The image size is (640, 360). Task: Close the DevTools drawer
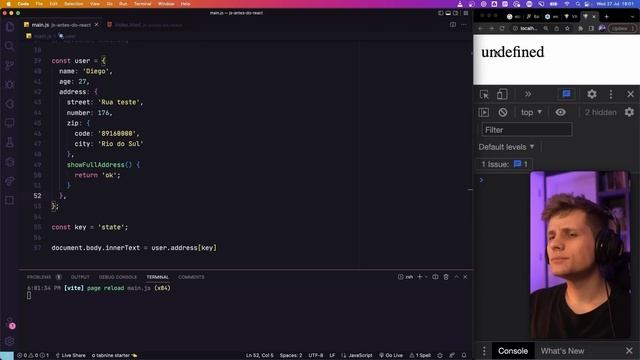[x=629, y=351]
